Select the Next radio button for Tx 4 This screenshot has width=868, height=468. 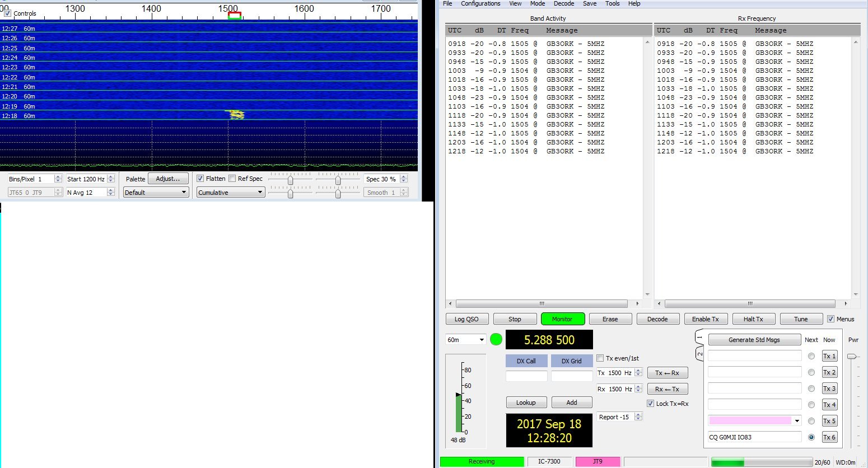[811, 405]
